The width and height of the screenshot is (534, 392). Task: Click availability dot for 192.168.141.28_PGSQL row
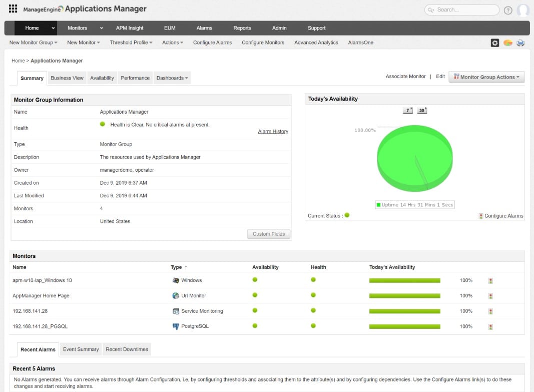[x=255, y=325]
